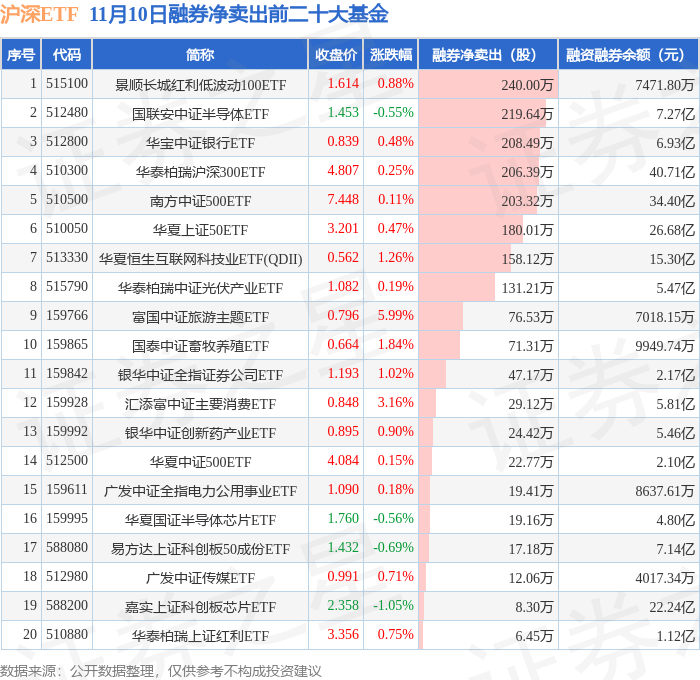Click the -0.69% change cell
Viewport: 700px width, 680px height.
(393, 548)
